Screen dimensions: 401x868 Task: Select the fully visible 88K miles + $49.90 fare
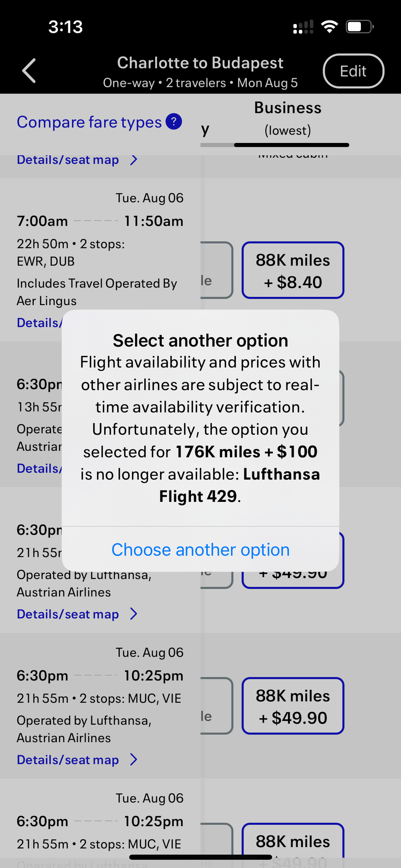point(293,706)
